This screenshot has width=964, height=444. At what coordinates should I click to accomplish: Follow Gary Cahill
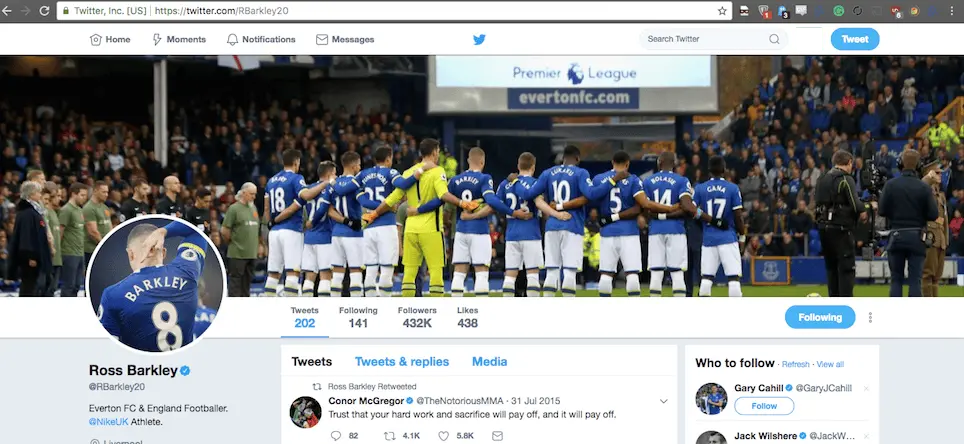pyautogui.click(x=763, y=406)
